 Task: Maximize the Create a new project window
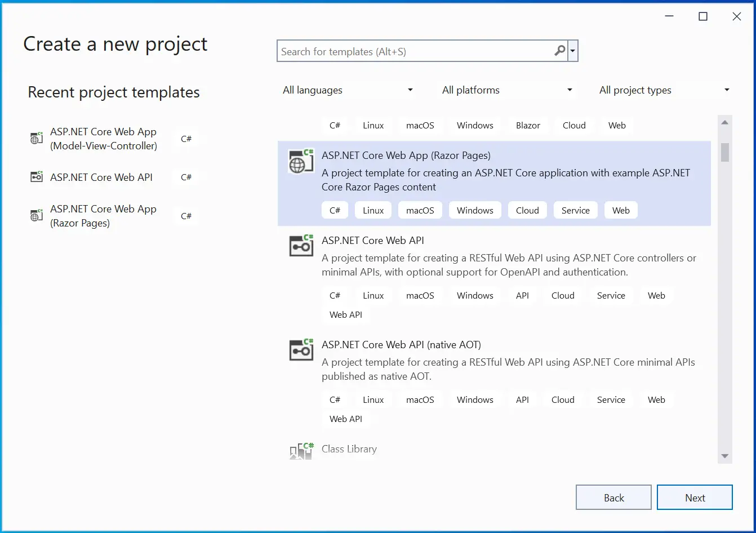tap(703, 17)
